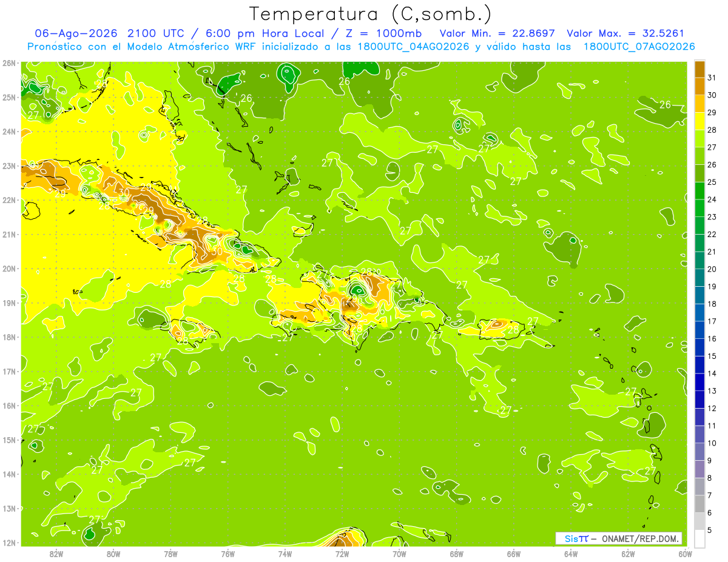Click the '72W' longitude axis label
This screenshot has width=728, height=562.
click(x=342, y=554)
